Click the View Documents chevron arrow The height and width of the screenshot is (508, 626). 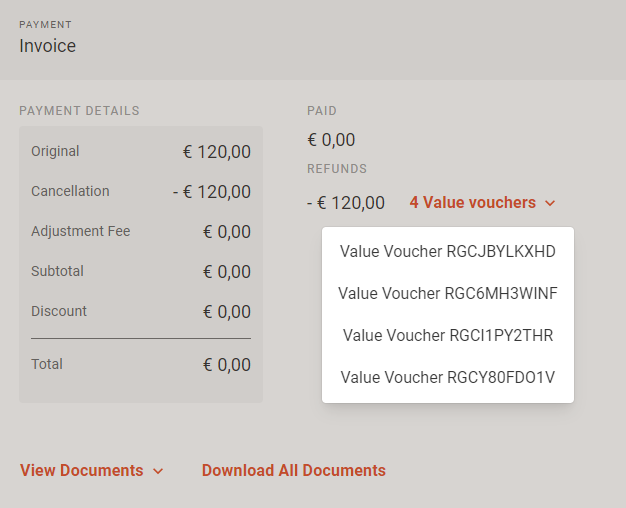click(x=158, y=471)
